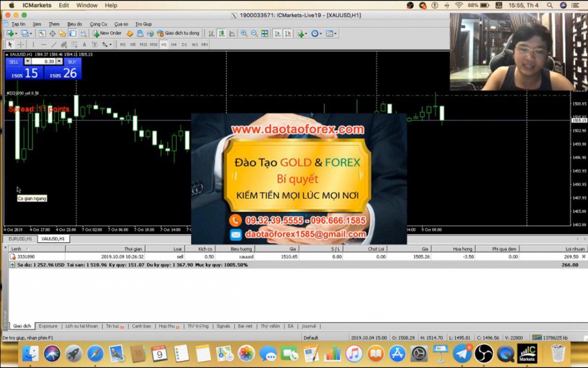Open Telegram in the Dock
This screenshot has width=588, height=368.
pos(462,353)
